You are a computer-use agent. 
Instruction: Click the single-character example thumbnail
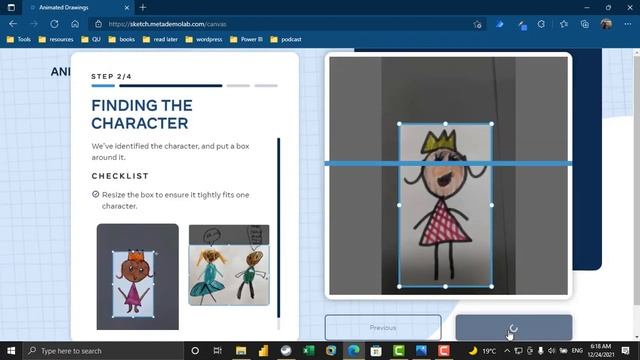coord(138,277)
